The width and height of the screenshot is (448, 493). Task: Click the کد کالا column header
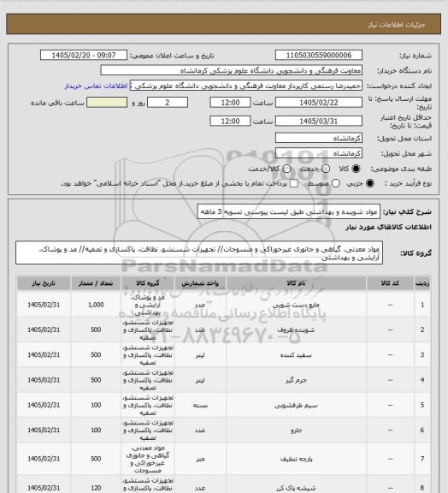(390, 283)
